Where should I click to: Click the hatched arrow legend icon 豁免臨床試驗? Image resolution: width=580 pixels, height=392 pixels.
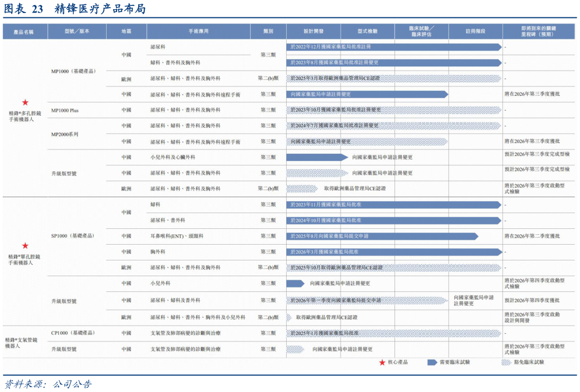tap(507, 363)
